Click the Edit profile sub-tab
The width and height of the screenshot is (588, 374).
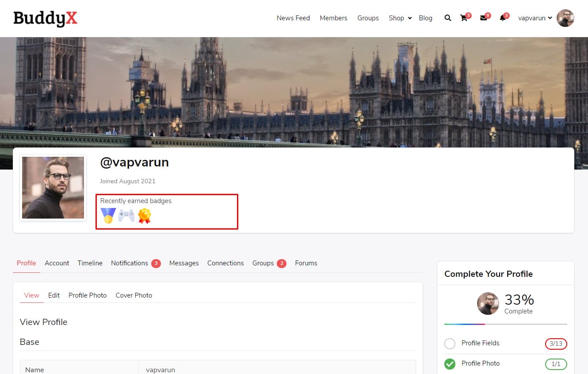click(54, 295)
